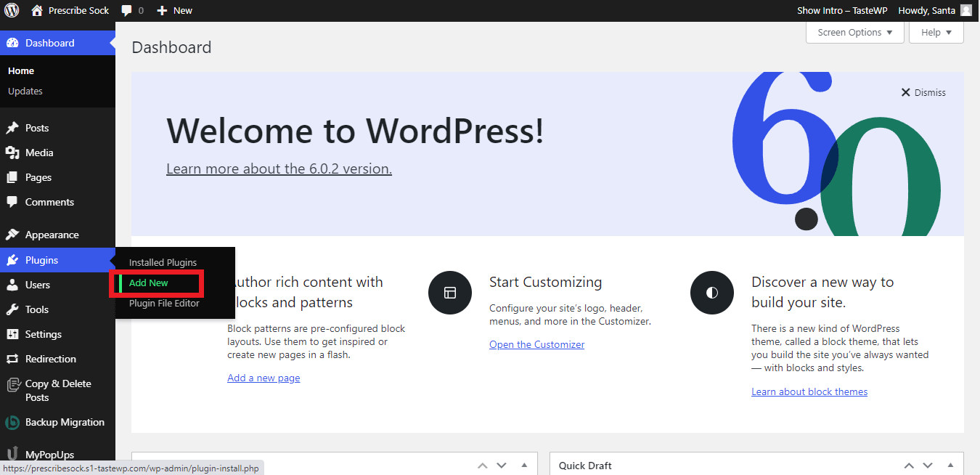Move Quick Draft panel down with arrow
The width and height of the screenshot is (980, 475).
coord(928,465)
